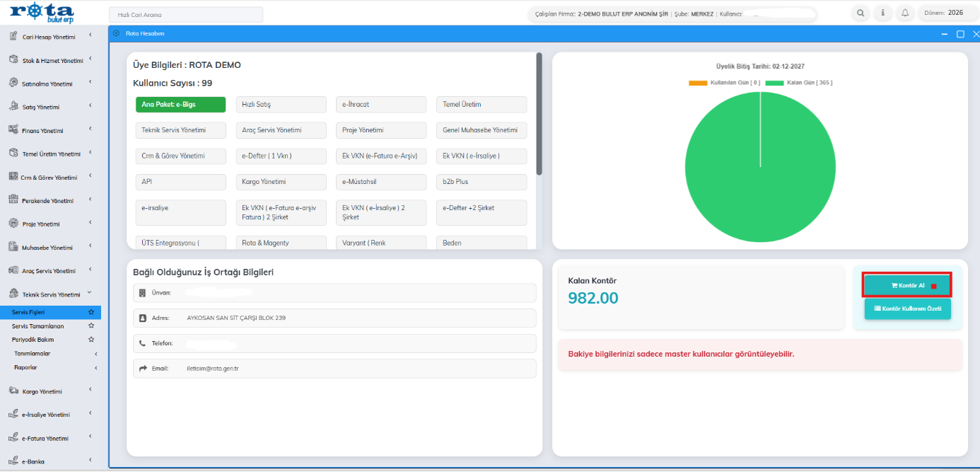The width and height of the screenshot is (980, 472).
Task: Click the Proje Yönetimi sidebar icon
Action: (x=13, y=224)
